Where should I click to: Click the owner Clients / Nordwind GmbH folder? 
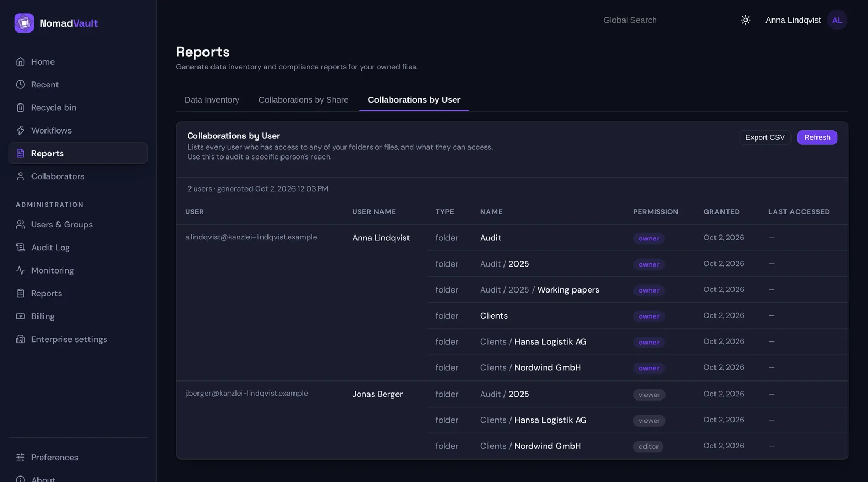pyautogui.click(x=531, y=367)
